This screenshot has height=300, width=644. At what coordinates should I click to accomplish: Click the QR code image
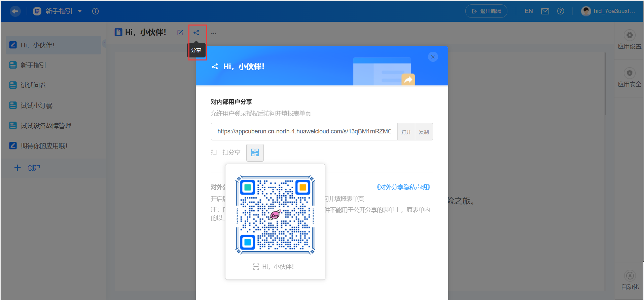point(275,215)
